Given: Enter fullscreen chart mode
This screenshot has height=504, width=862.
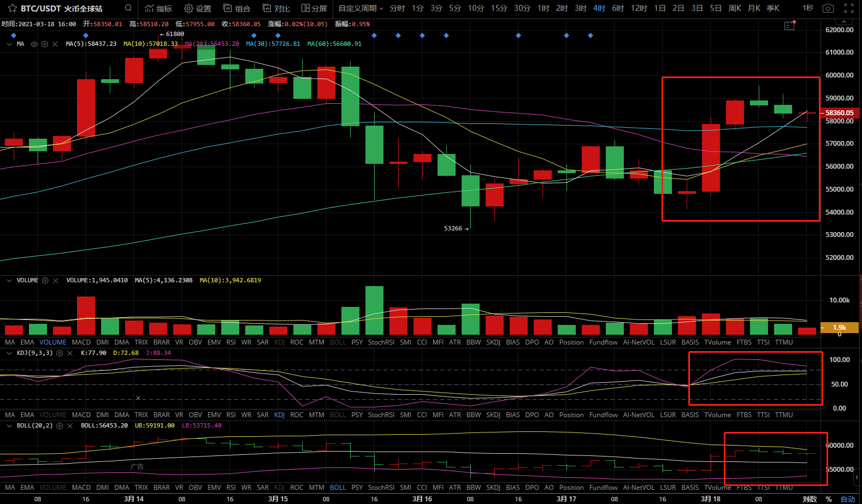Looking at the screenshot, I should (849, 8).
